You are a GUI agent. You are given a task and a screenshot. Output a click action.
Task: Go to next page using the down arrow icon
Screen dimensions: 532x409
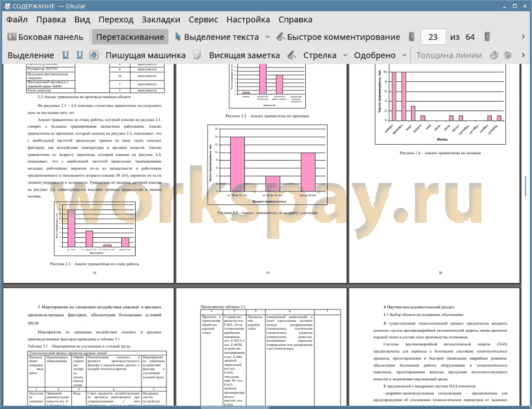pos(487,37)
